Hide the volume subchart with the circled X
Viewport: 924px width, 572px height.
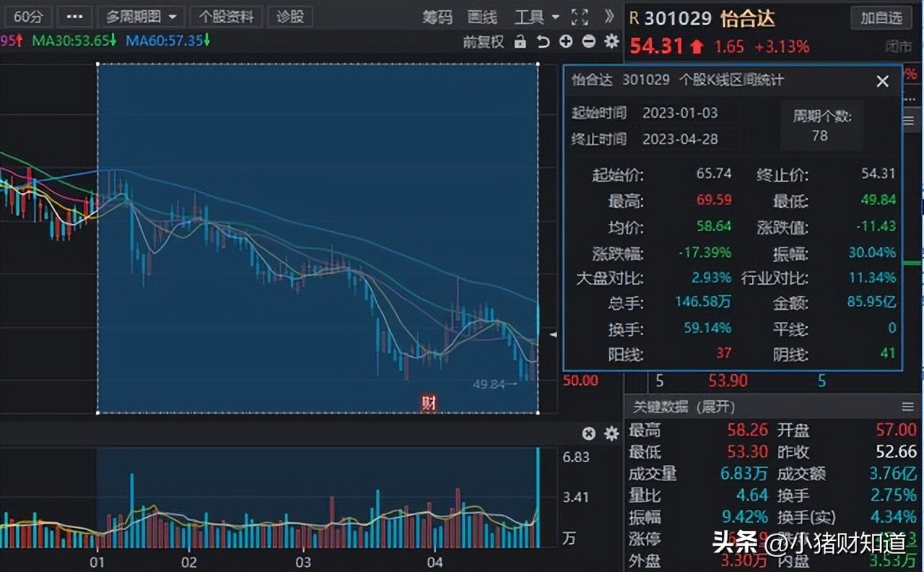point(590,434)
